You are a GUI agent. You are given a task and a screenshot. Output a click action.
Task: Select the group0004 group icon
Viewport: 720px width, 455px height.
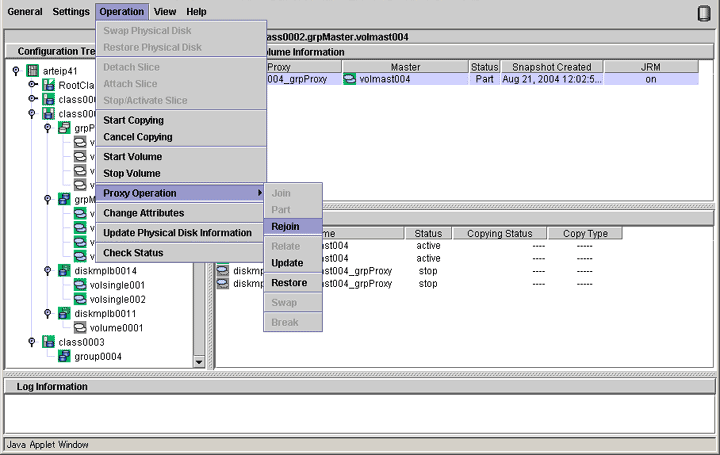click(x=65, y=356)
